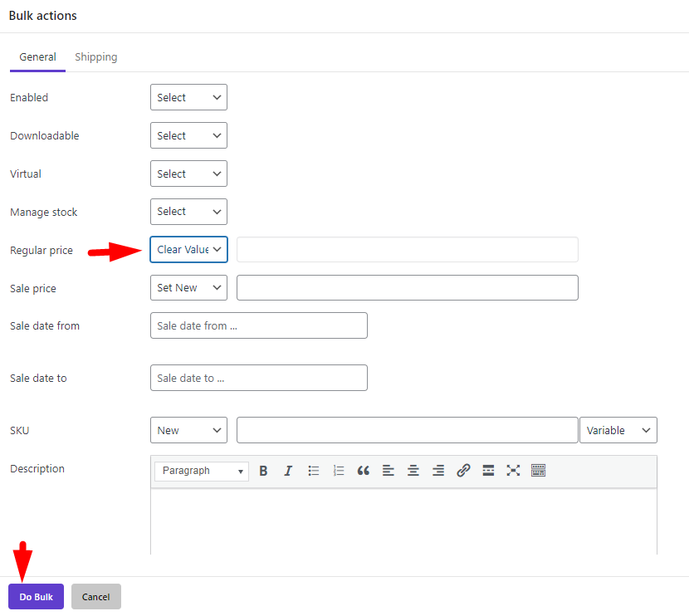
Task: Insert a bulleted list in the description
Action: [313, 471]
